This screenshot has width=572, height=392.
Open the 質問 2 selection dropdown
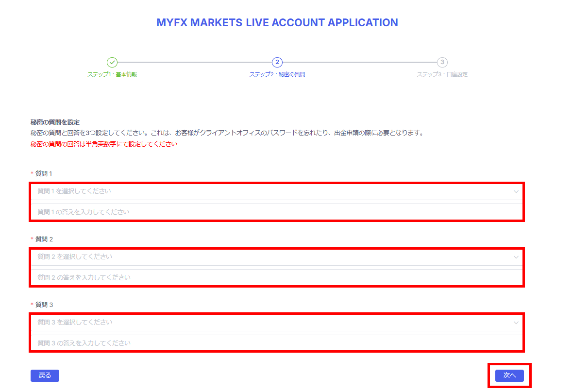[276, 257]
